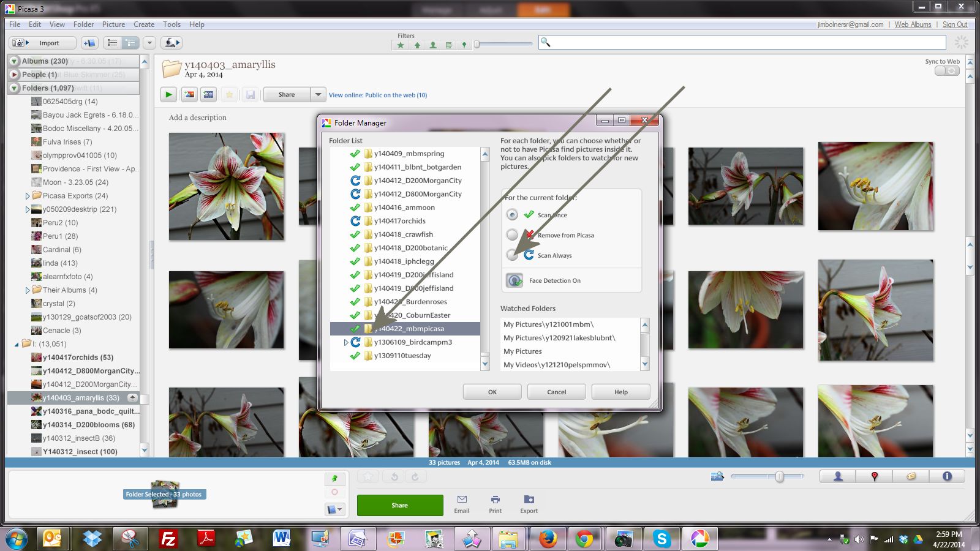
Task: Switch to tree folder view icon
Action: pyautogui.click(x=130, y=43)
